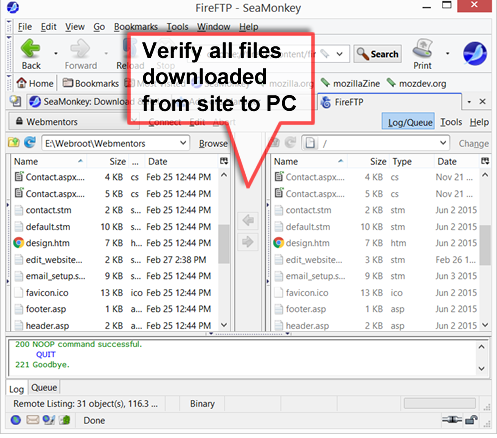Open the File menu
Screen dimensions: 497x438
[25, 27]
